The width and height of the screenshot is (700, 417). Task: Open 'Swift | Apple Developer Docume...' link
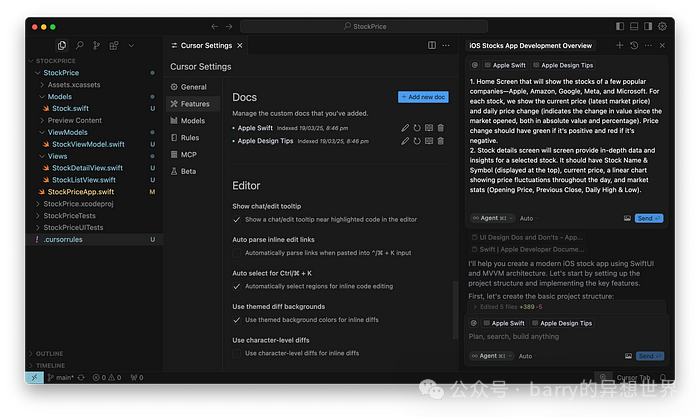pos(528,250)
